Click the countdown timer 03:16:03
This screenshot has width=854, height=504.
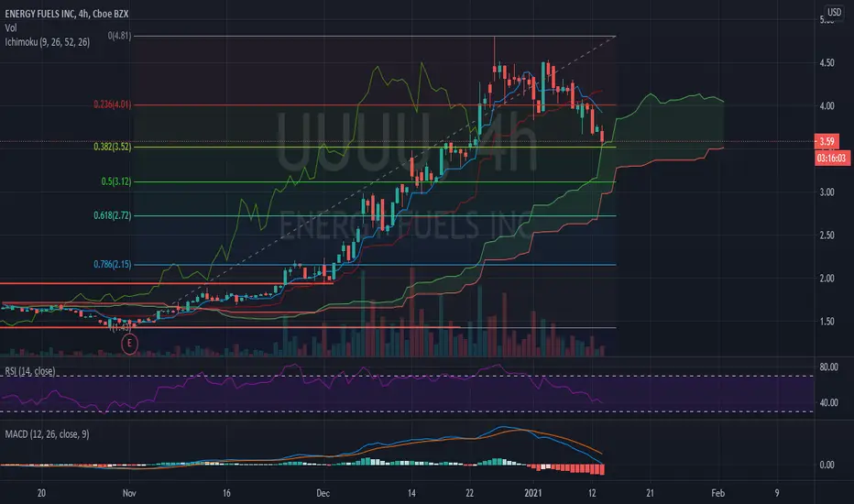tap(832, 159)
